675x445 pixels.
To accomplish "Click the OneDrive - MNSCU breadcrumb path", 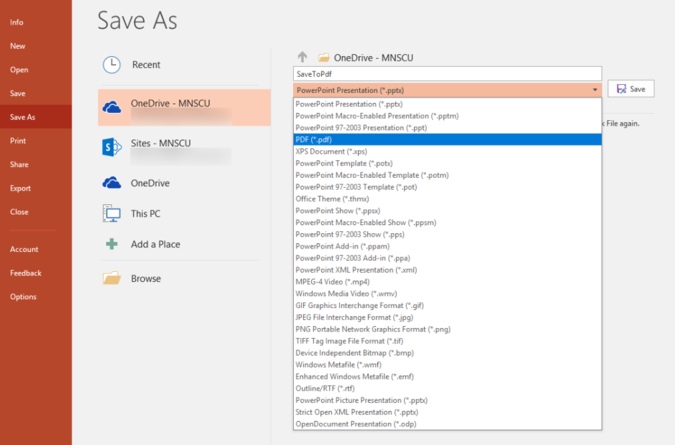I will (x=367, y=58).
